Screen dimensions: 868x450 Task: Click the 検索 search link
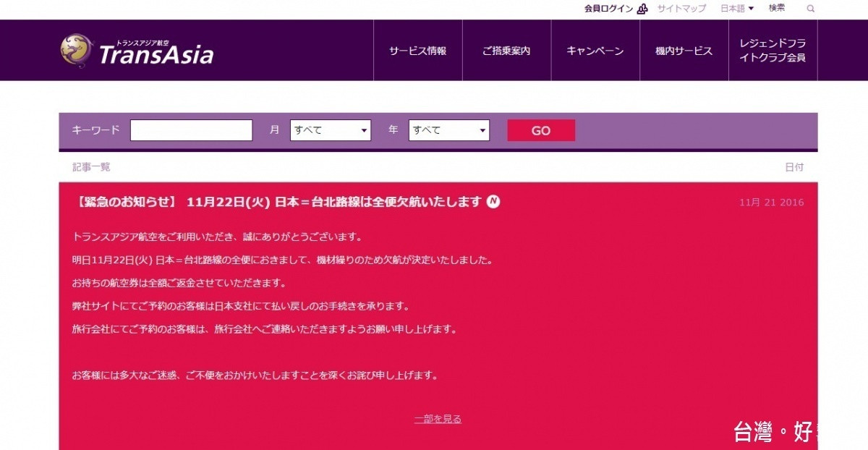coord(777,9)
